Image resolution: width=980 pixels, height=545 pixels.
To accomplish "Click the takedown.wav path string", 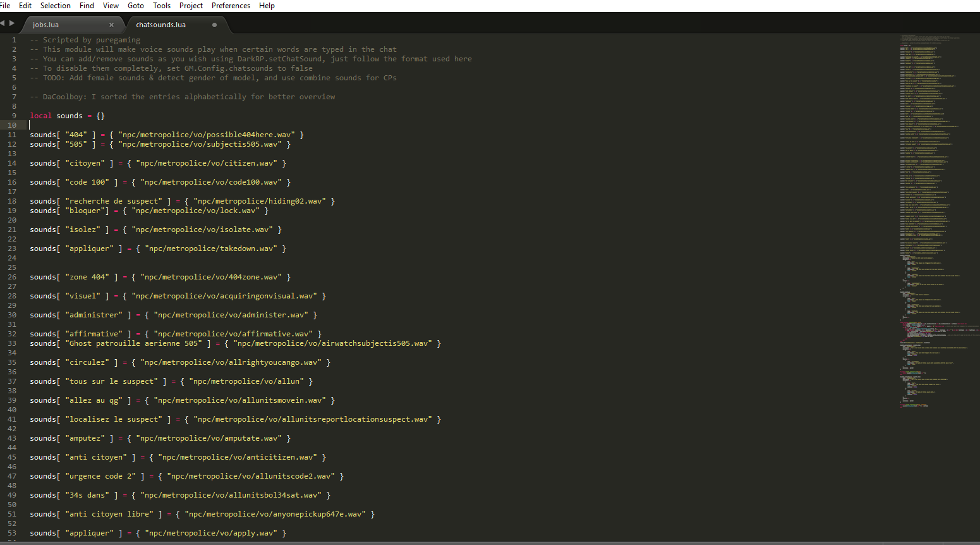I will (x=211, y=248).
